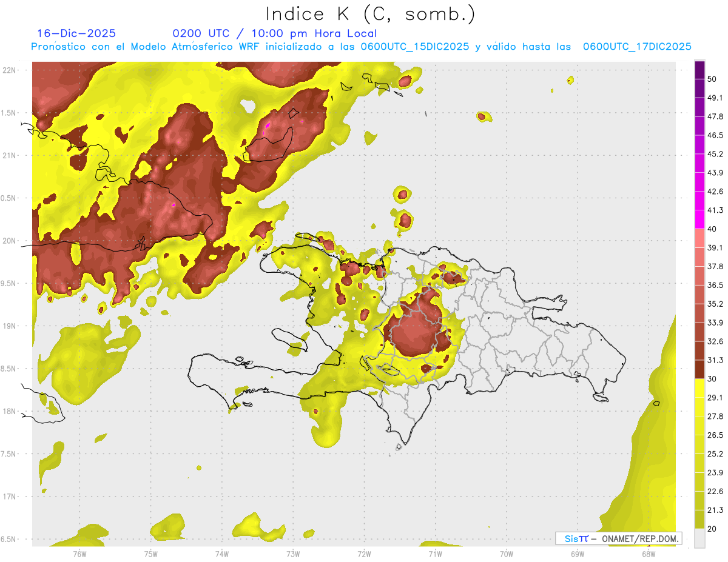This screenshot has width=728, height=562.
Task: Click the 73W longitude axis label
Action: coord(293,554)
